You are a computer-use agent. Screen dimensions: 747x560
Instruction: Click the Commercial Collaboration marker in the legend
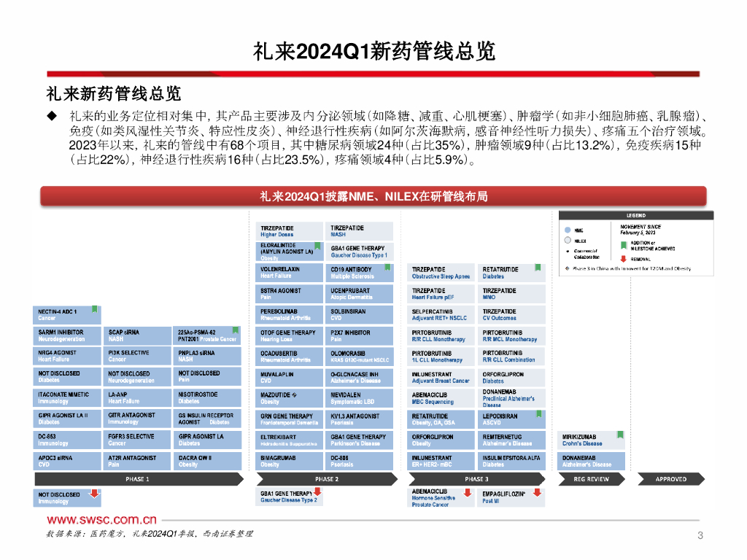tap(568, 251)
